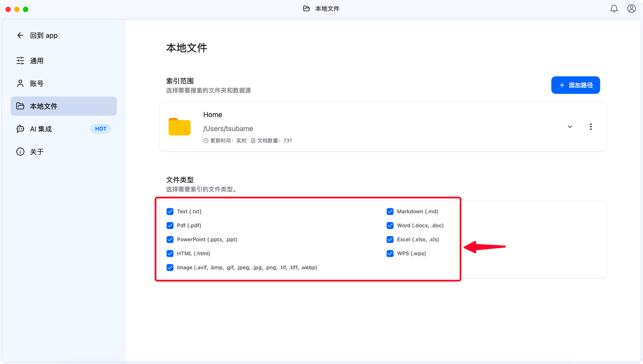This screenshot has height=364, width=643.
Task: Toggle the PowerPoint (.pptx, .ppt) checkbox
Action: pyautogui.click(x=170, y=240)
